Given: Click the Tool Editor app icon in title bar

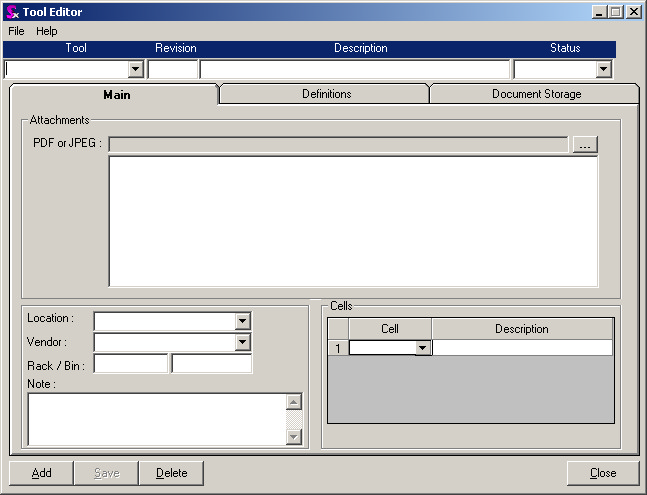Looking at the screenshot, I should [12, 12].
